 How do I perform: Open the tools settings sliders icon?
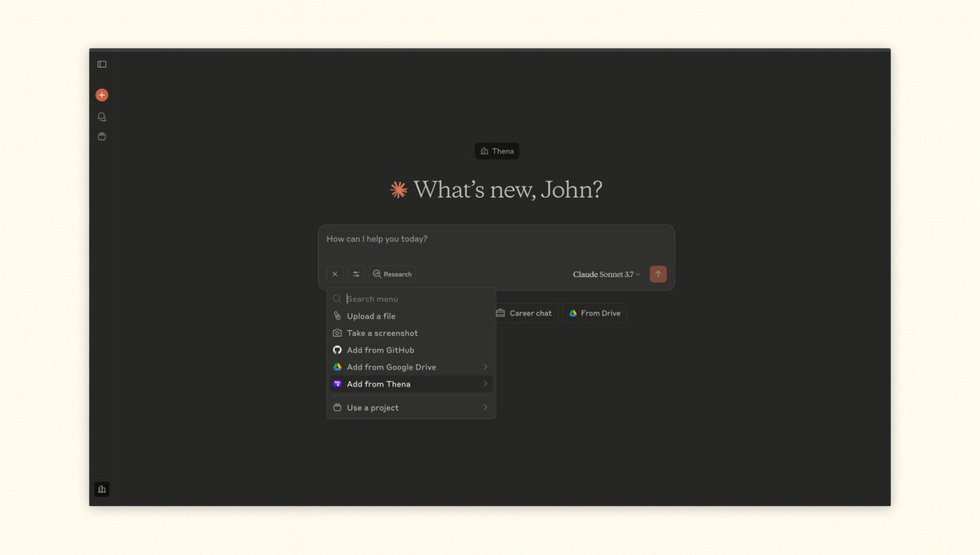pos(356,275)
